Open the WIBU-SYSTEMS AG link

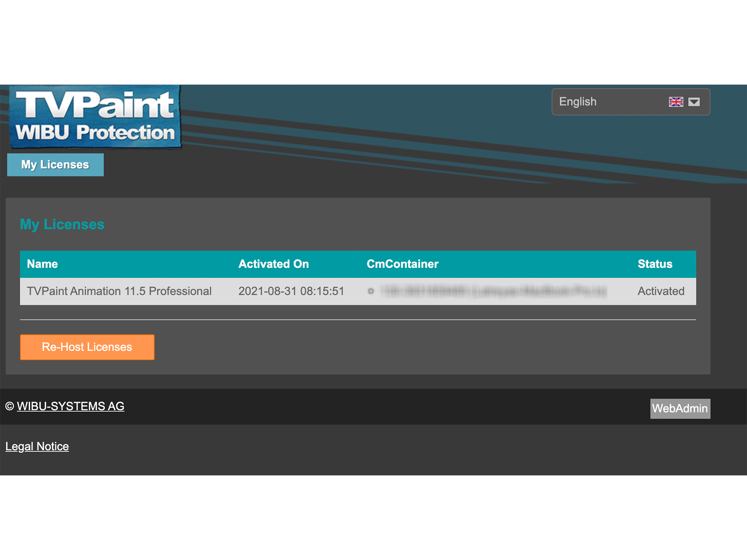tap(70, 406)
